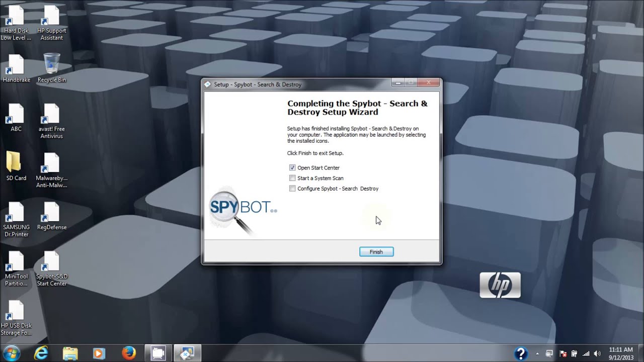Select the ABC desktop shortcut
Image resolution: width=644 pixels, height=362 pixels.
coord(16,118)
